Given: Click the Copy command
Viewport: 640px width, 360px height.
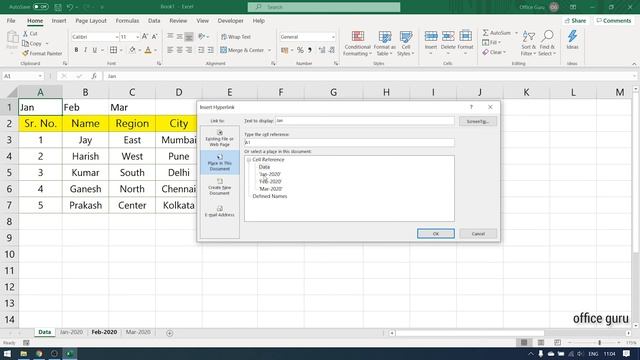Looking at the screenshot, I should pos(32,43).
